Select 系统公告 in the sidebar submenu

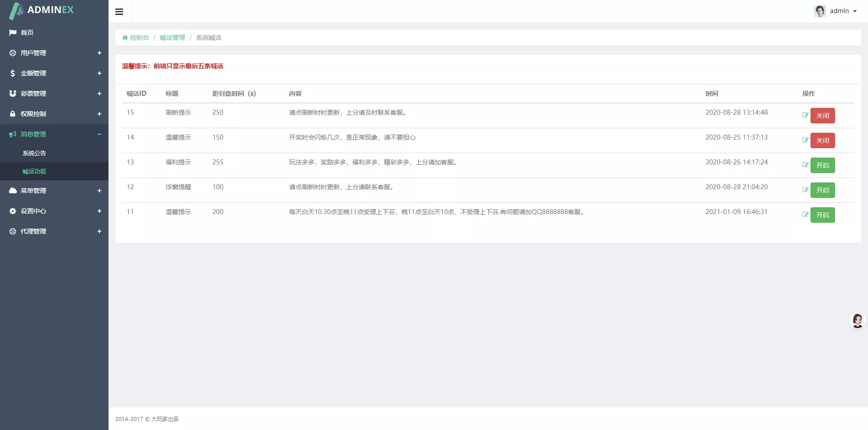coord(34,153)
